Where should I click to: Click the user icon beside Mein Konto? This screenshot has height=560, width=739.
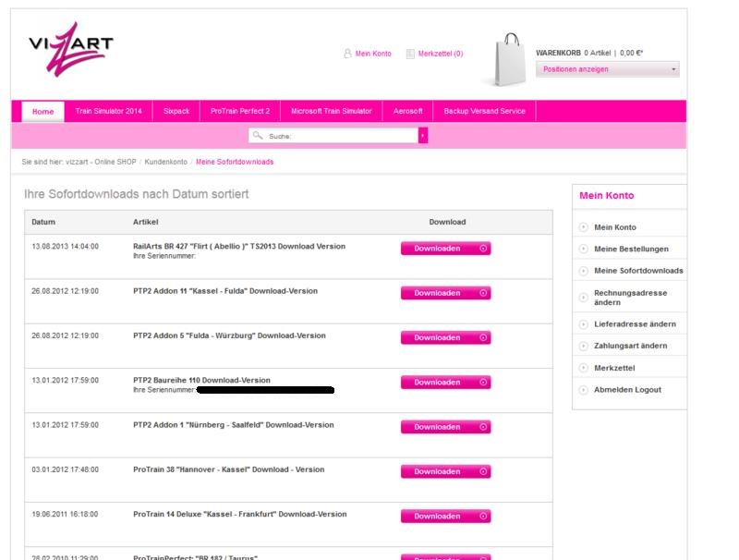pyautogui.click(x=347, y=54)
